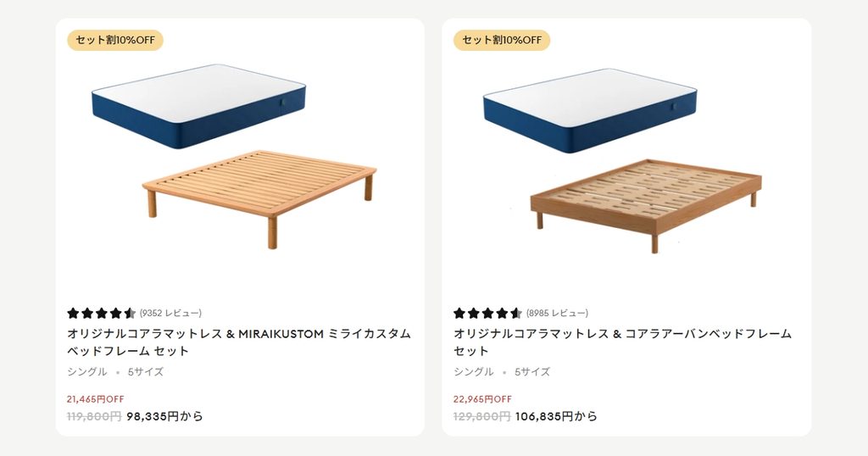Open the MIRAIKUSTOM ミライカスタム bed frame set title
The height and width of the screenshot is (456, 868).
click(238, 342)
